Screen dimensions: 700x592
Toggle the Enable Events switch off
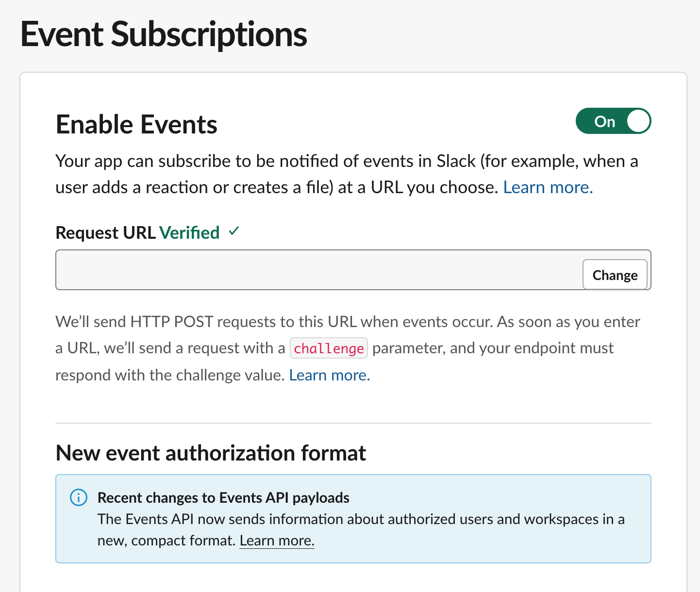(x=613, y=121)
